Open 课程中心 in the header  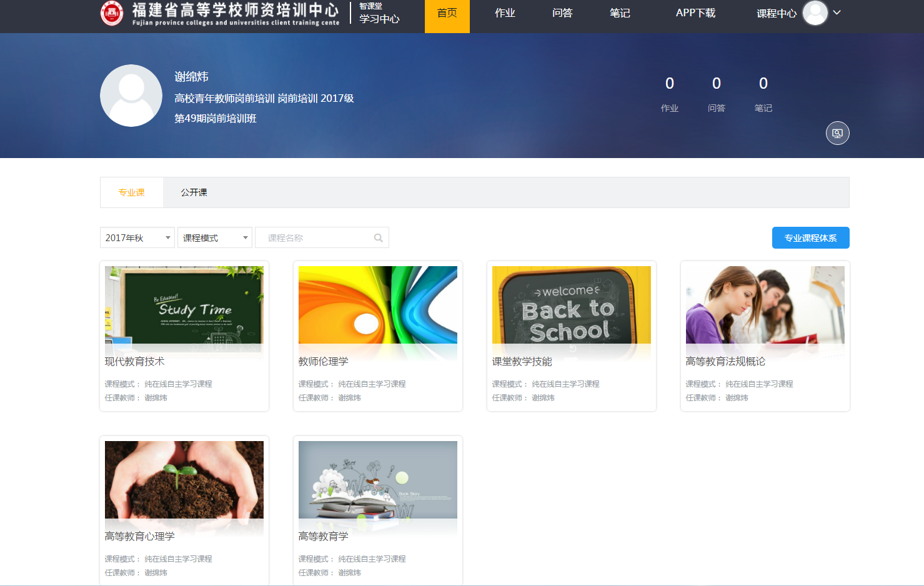coord(776,14)
